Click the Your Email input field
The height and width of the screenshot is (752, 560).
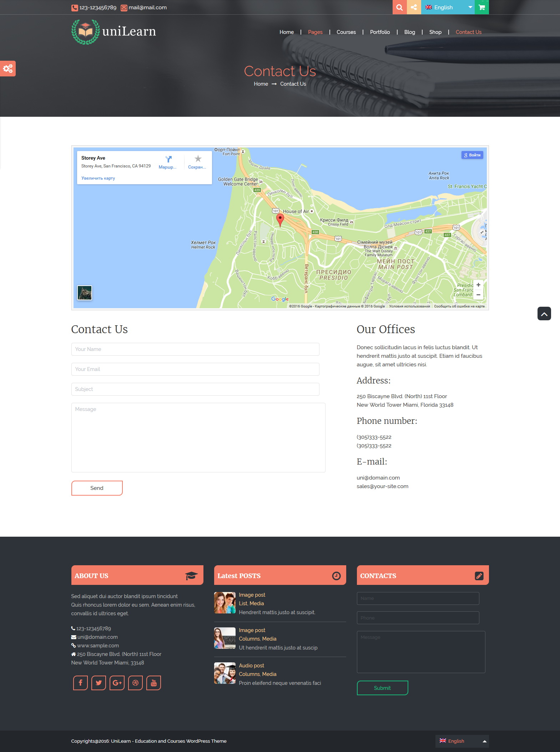[195, 369]
